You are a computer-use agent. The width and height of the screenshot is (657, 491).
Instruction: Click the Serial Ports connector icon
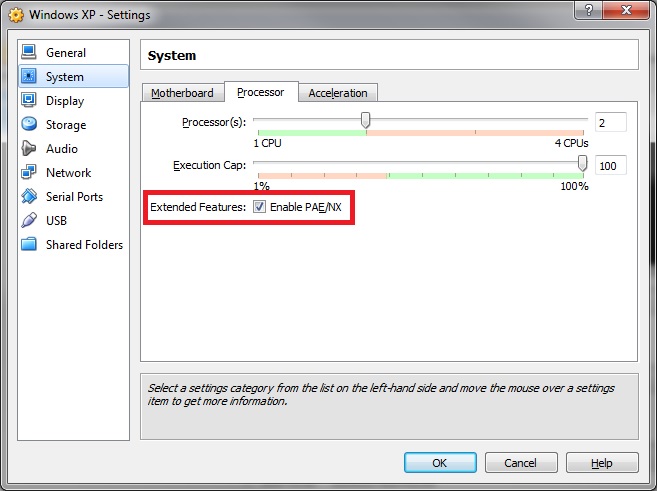(28, 196)
